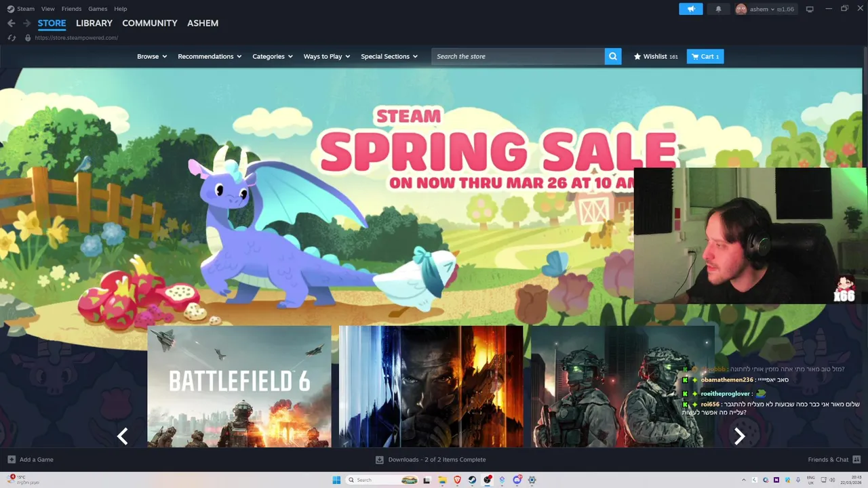Open File Explorer from the taskbar
The height and width of the screenshot is (488, 868).
coord(442,480)
